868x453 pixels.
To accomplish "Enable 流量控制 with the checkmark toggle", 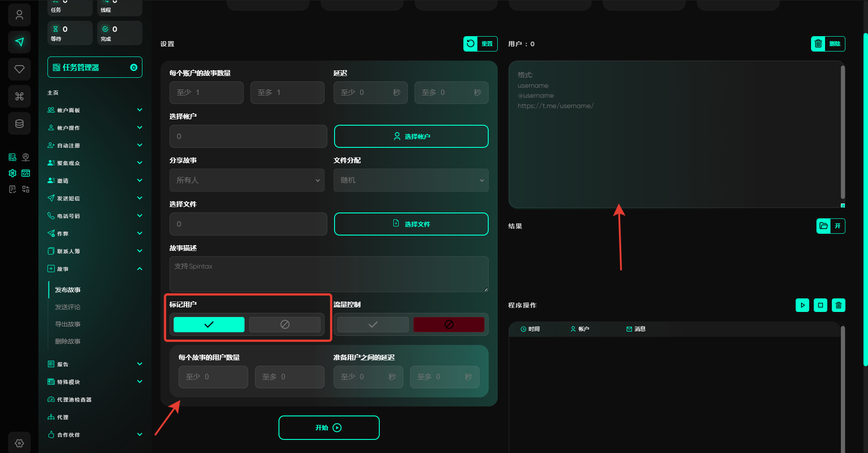I will point(373,325).
